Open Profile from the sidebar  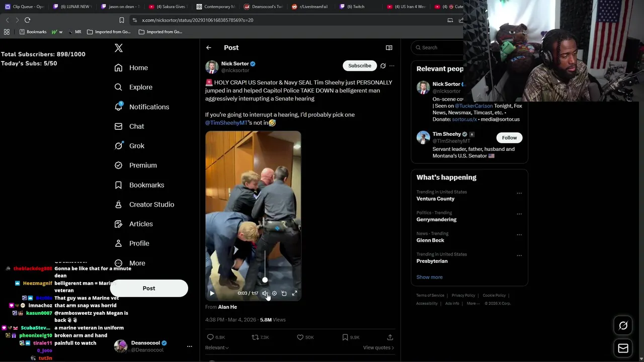pyautogui.click(x=132, y=243)
